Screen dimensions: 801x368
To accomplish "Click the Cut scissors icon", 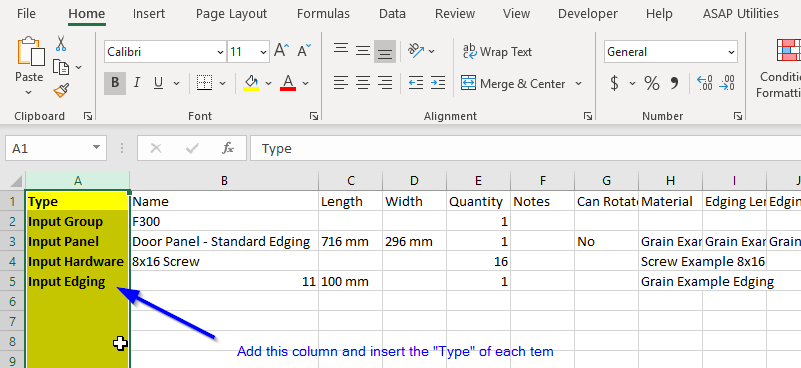I will (x=61, y=43).
